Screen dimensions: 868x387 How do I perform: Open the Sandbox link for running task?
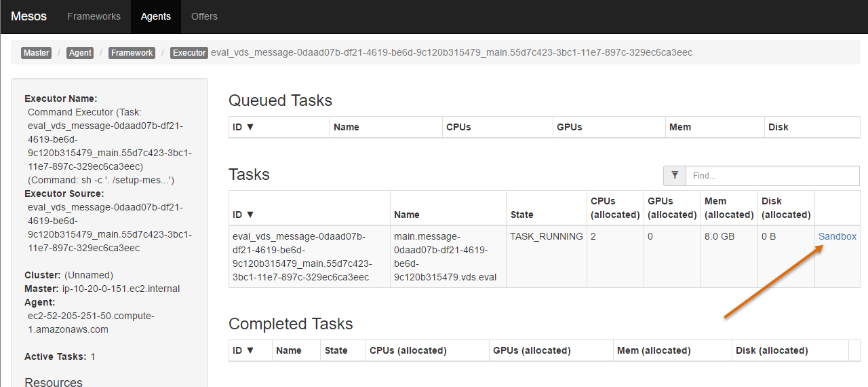tap(837, 236)
